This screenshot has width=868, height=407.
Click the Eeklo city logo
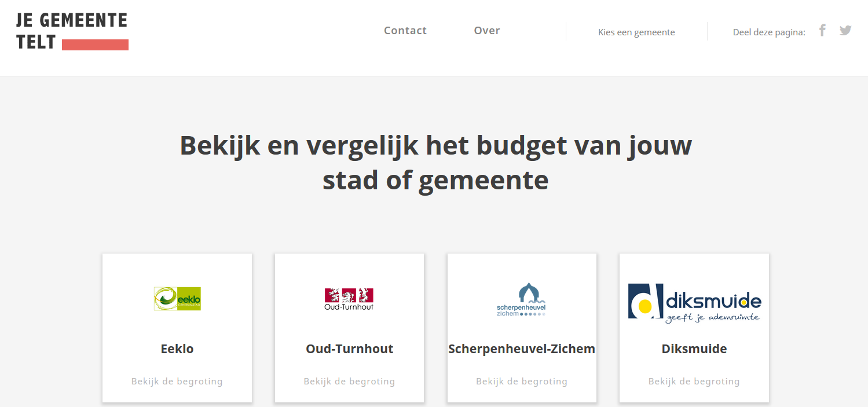(x=177, y=299)
